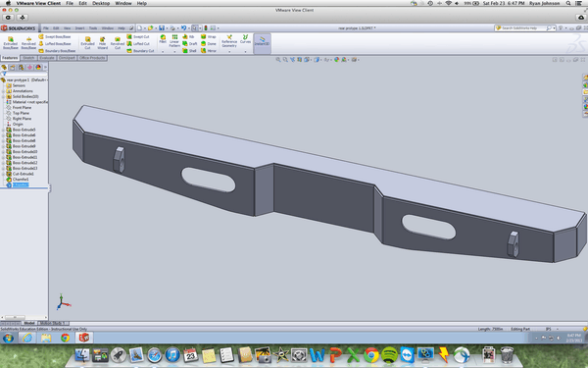
Task: Pick the Mirror feature tool
Action: pyautogui.click(x=209, y=51)
